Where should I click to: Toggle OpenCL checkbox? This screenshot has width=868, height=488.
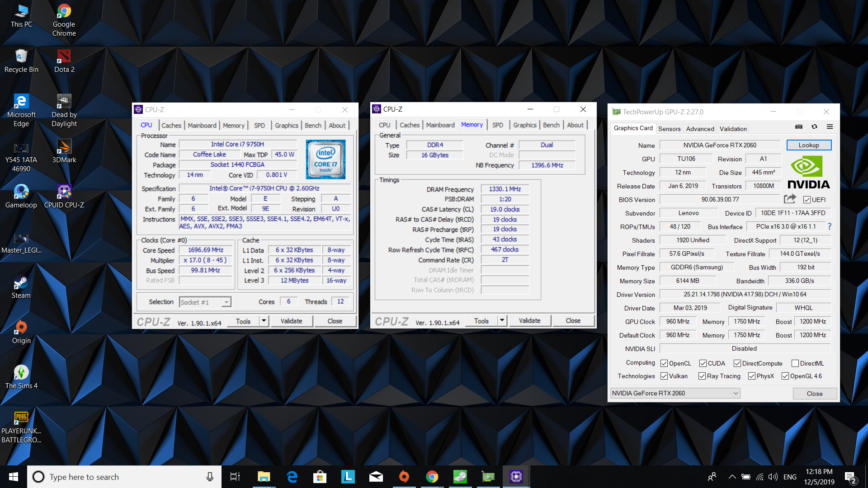[664, 363]
